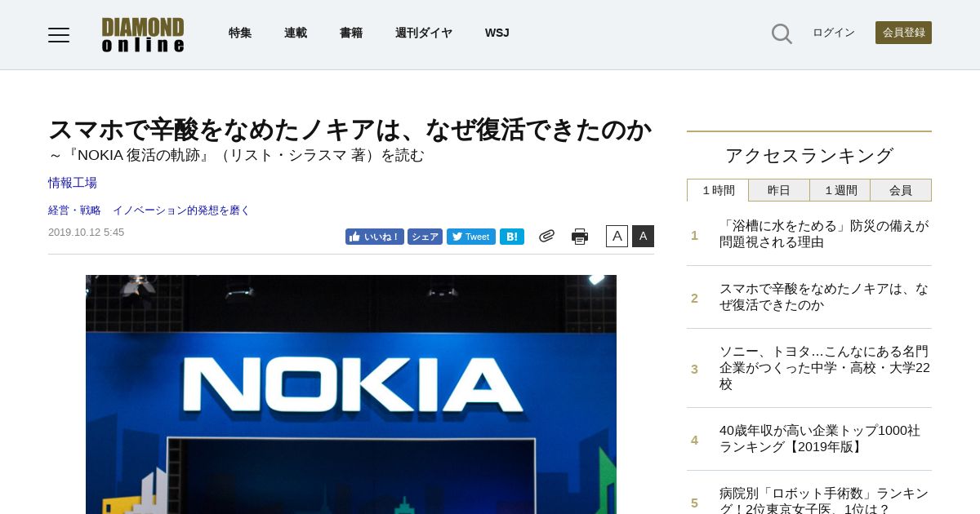Open WSJ in the top navigation
This screenshot has height=514, width=980.
coord(497,33)
